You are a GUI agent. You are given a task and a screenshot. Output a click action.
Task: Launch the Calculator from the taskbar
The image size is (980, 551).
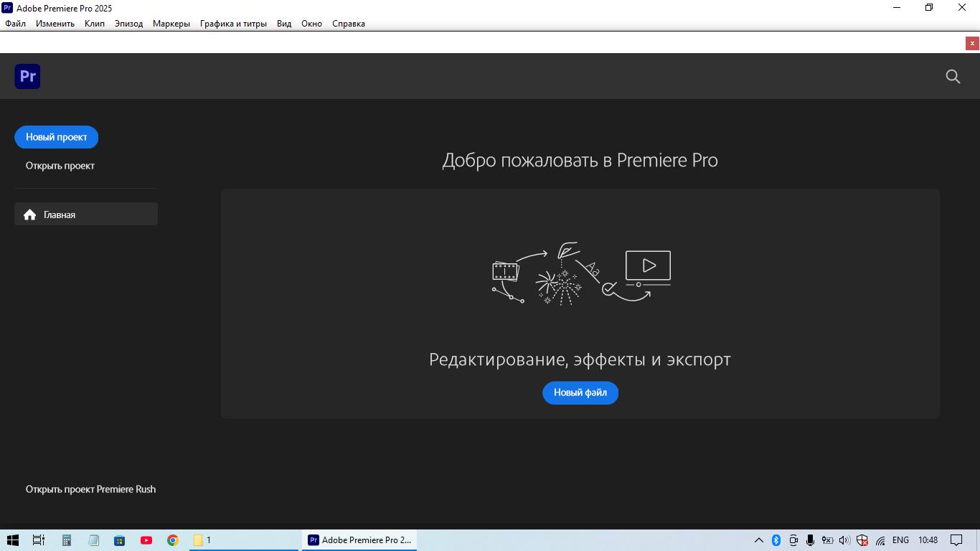[x=67, y=540]
